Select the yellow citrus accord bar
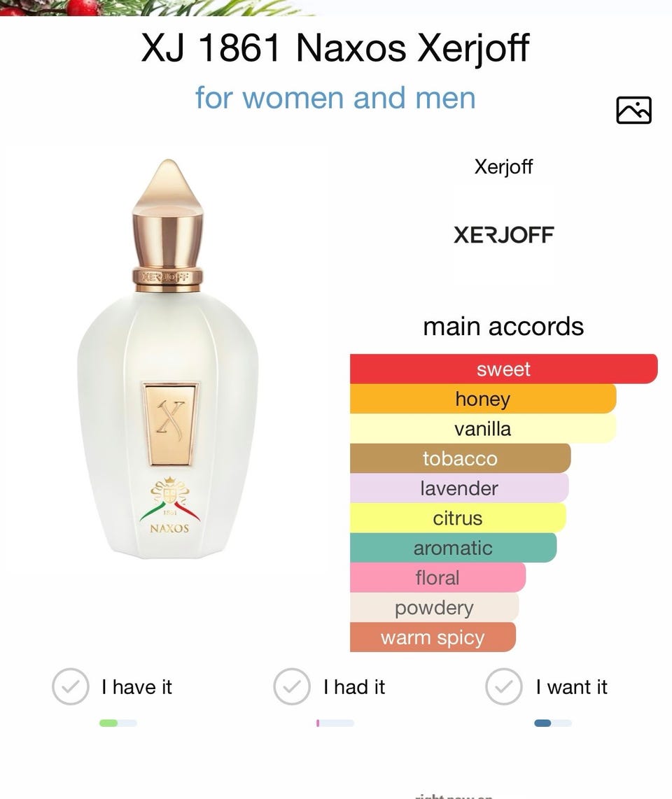The width and height of the screenshot is (672, 799). click(458, 518)
